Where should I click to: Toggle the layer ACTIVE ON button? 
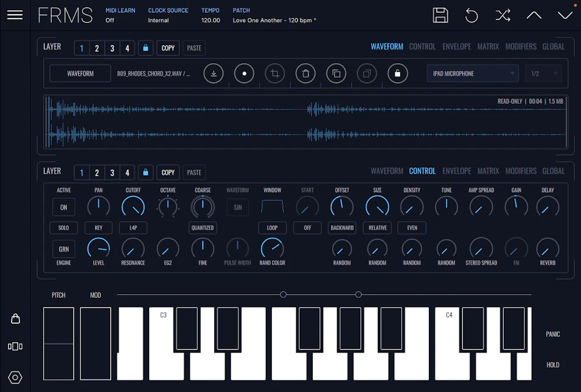(63, 207)
